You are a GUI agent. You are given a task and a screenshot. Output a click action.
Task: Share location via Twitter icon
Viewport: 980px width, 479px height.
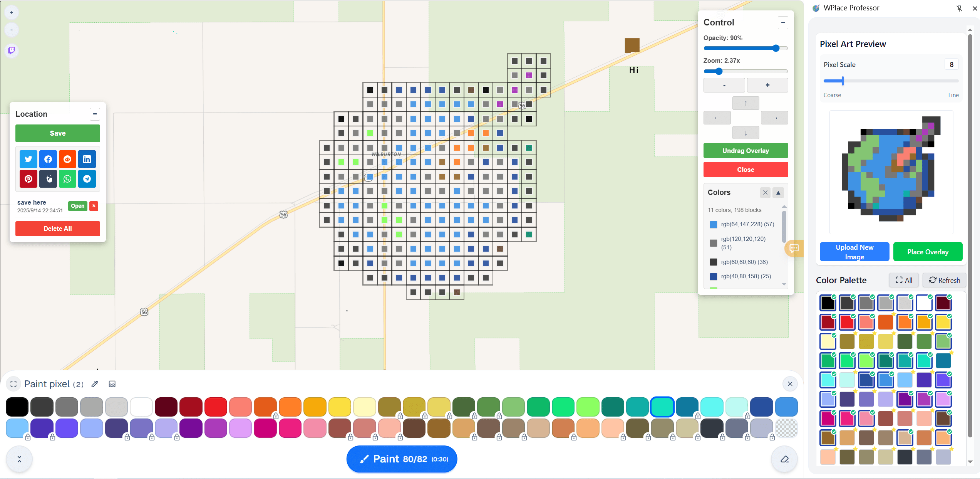tap(28, 159)
